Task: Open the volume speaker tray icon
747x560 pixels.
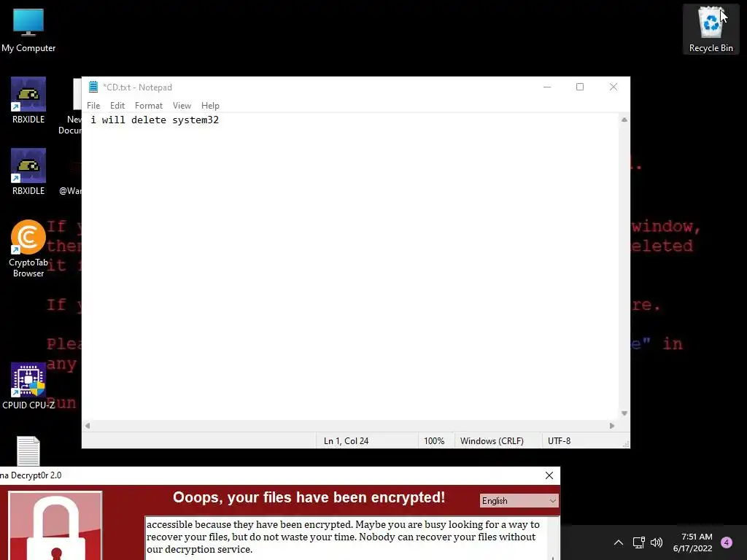Action: point(657,542)
